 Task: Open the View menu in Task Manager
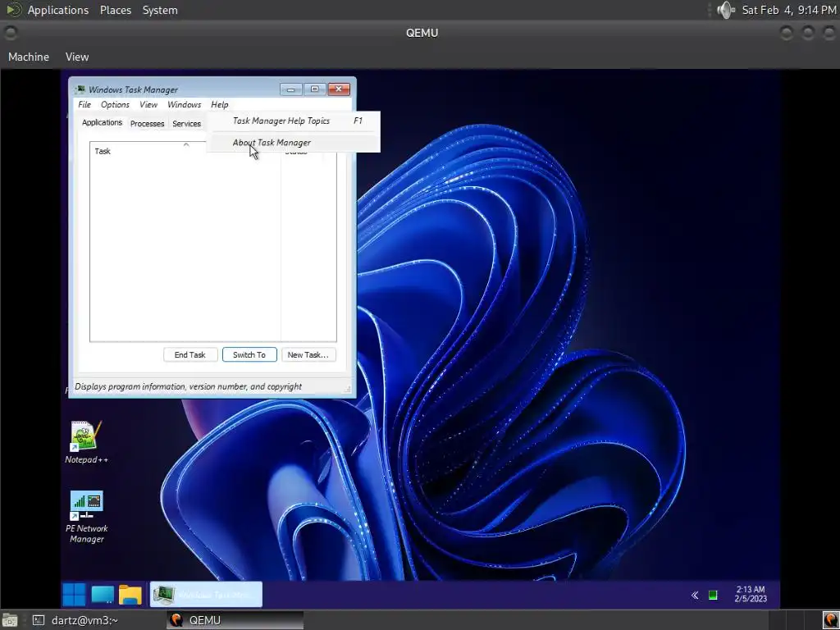(148, 104)
